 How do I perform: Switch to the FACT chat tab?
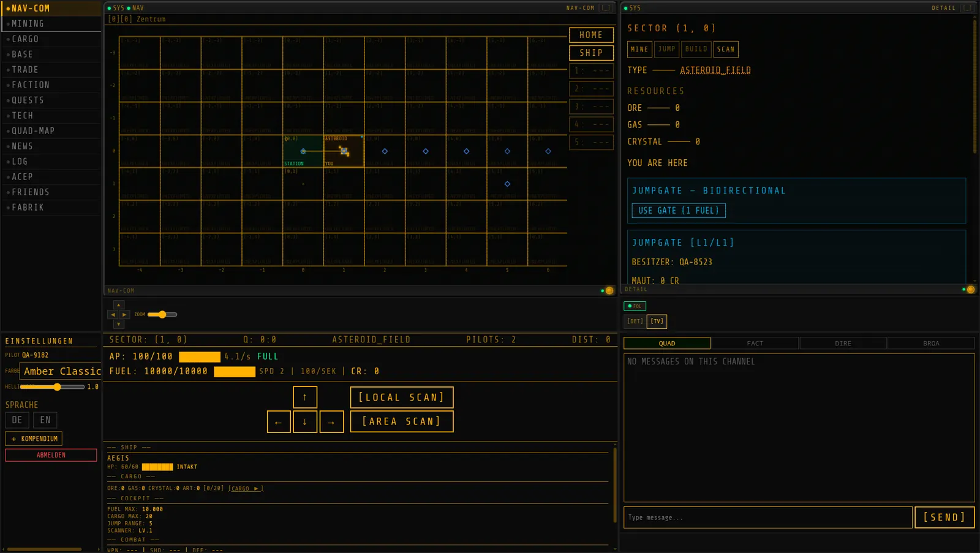tap(755, 344)
